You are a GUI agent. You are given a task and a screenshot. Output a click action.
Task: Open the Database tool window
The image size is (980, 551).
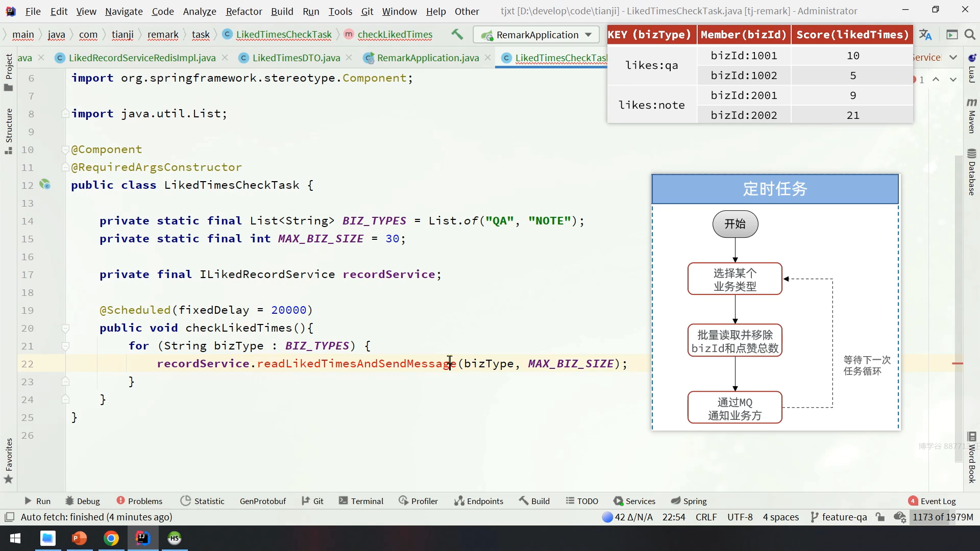pos(972,172)
